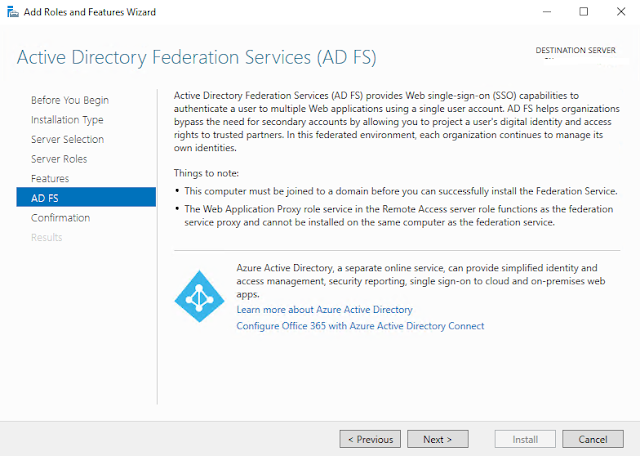
Task: Open the Features step in the sidebar
Action: pos(50,178)
